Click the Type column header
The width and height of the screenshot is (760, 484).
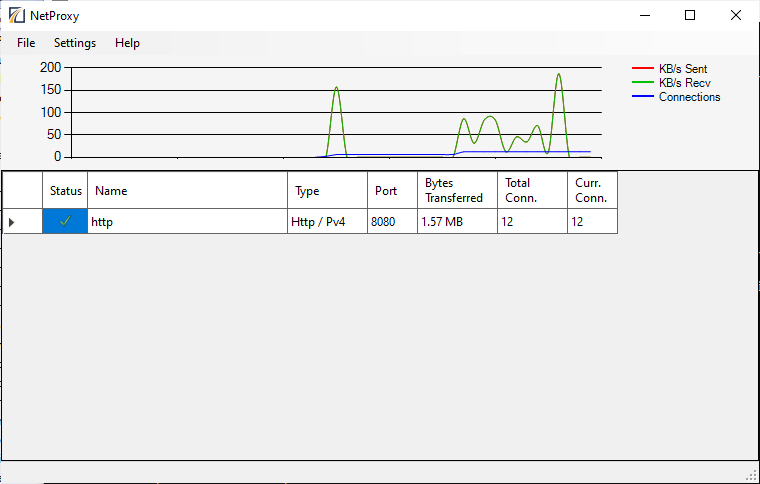coord(328,190)
